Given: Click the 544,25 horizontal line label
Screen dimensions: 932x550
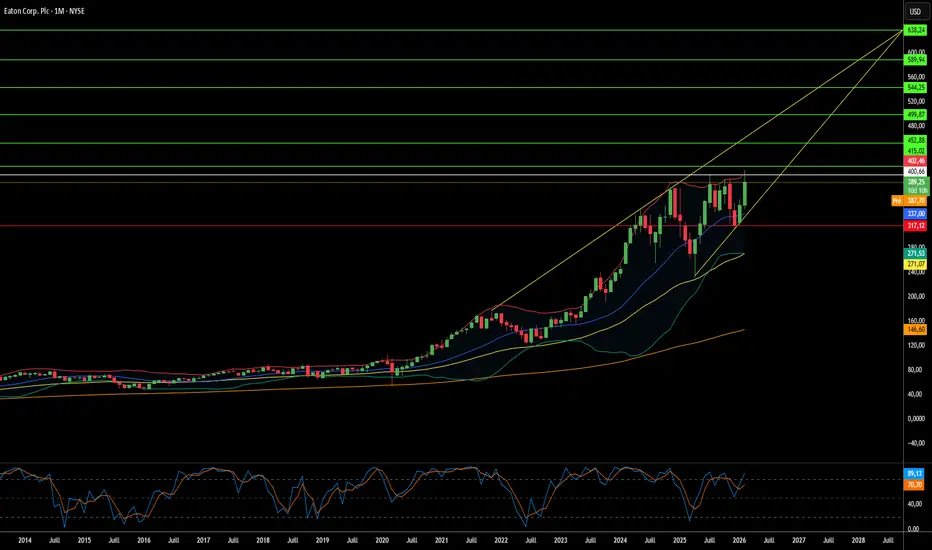Looking at the screenshot, I should pyautogui.click(x=915, y=87).
